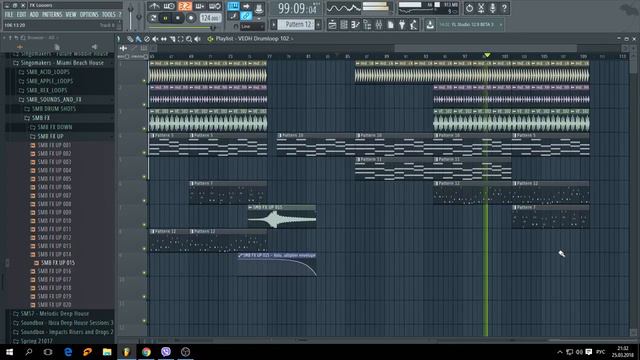Click next pattern arrow right of Pattern 12
Image resolution: width=640 pixels, height=360 pixels.
318,24
